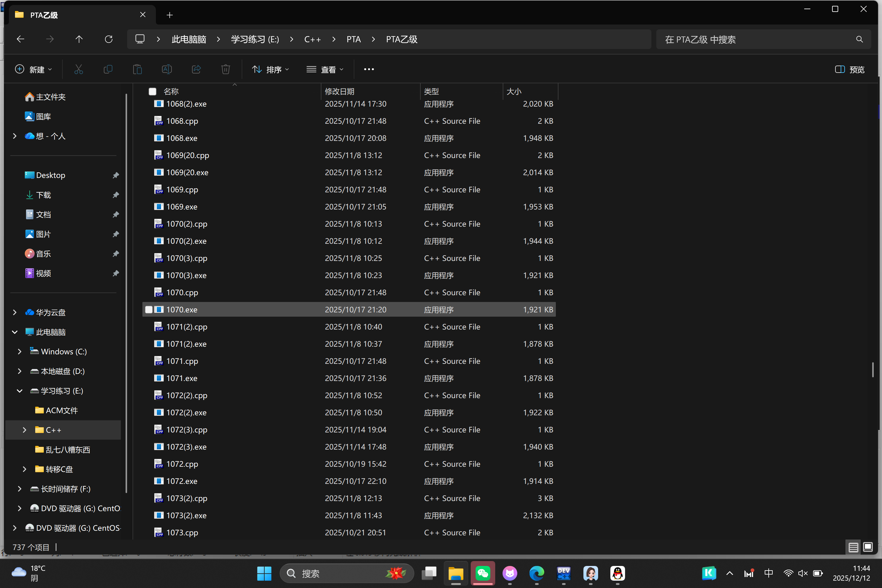Open the See more ellipsis menu
The width and height of the screenshot is (882, 588).
369,70
